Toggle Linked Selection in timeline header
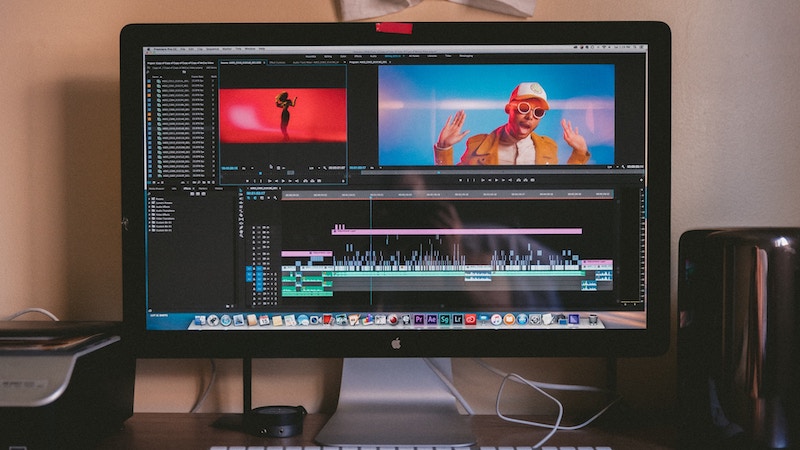800x450 pixels. click(x=261, y=198)
